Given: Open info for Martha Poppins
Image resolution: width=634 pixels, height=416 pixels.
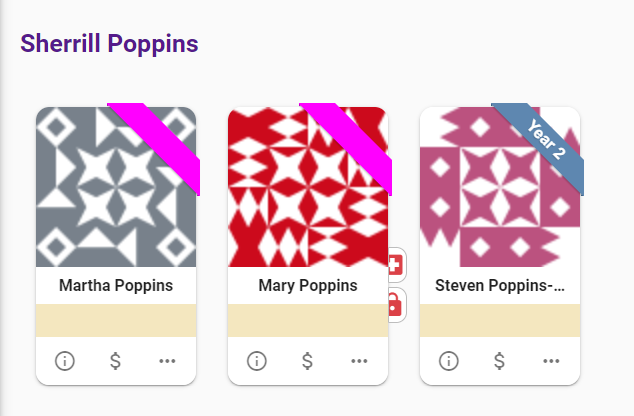Looking at the screenshot, I should [65, 361].
